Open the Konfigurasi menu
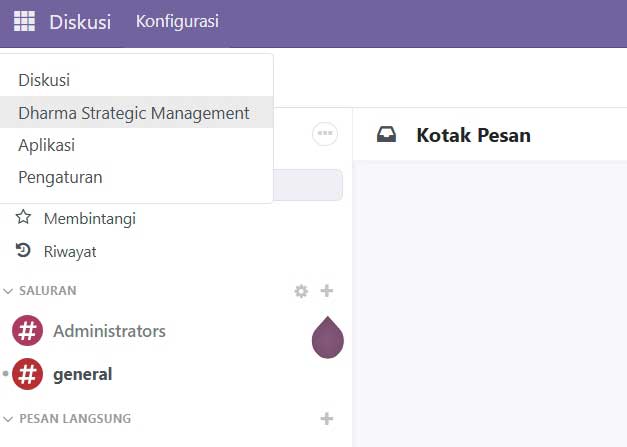This screenshot has width=627, height=447. point(177,22)
